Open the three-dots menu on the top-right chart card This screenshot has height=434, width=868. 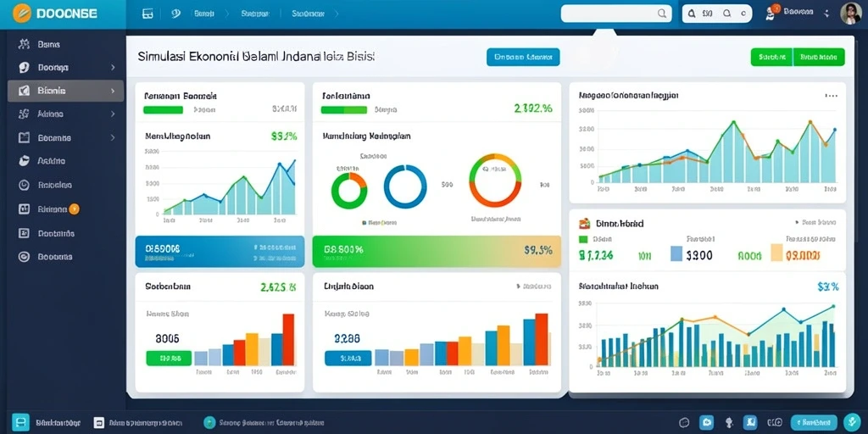[x=831, y=96]
